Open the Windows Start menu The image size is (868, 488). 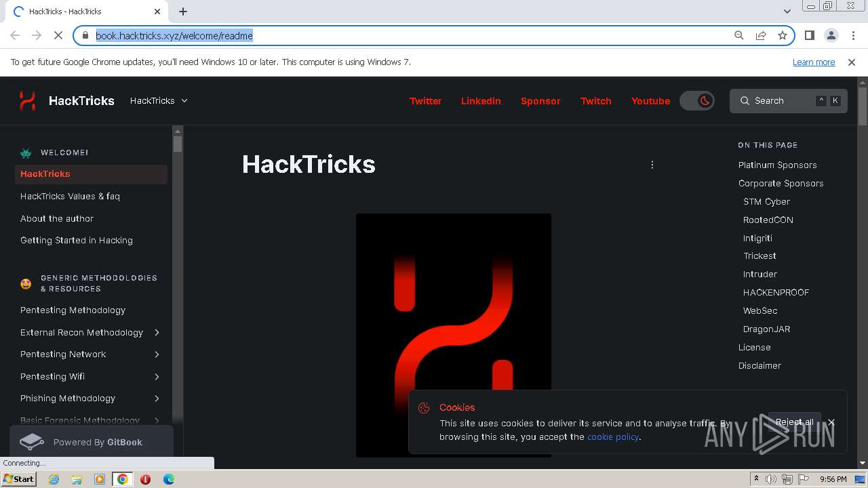tap(18, 479)
